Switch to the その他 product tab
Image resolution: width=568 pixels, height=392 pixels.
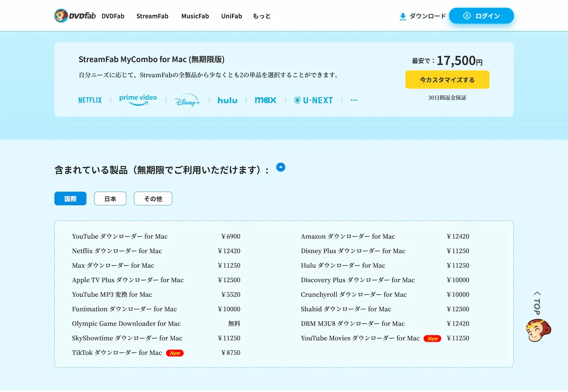pyautogui.click(x=153, y=198)
